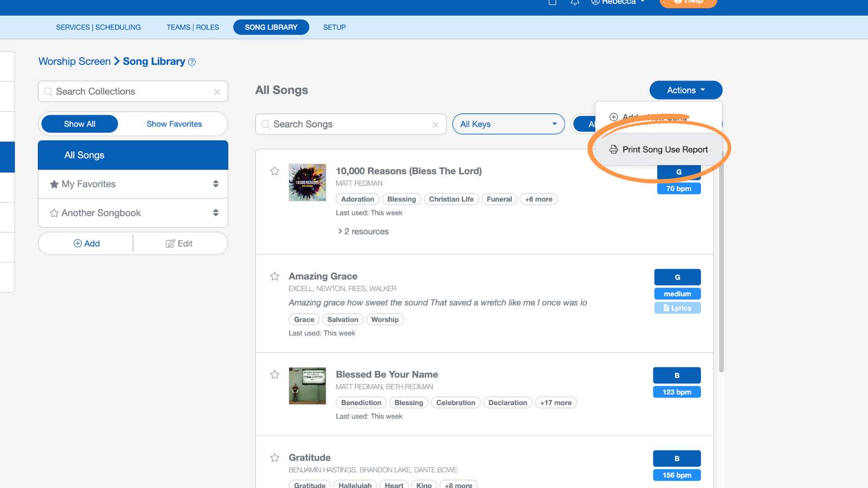Click the Grace tag
Viewport: 868px width, 488px height.
304,320
